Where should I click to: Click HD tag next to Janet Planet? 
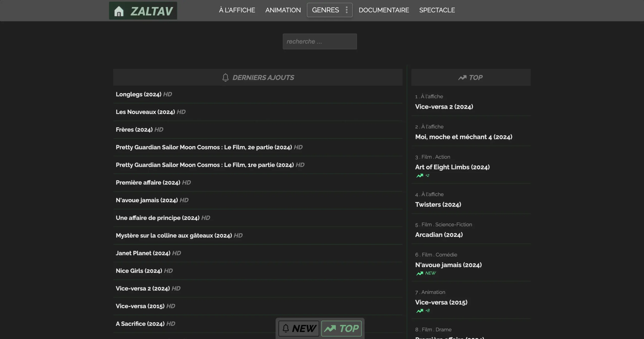[177, 253]
